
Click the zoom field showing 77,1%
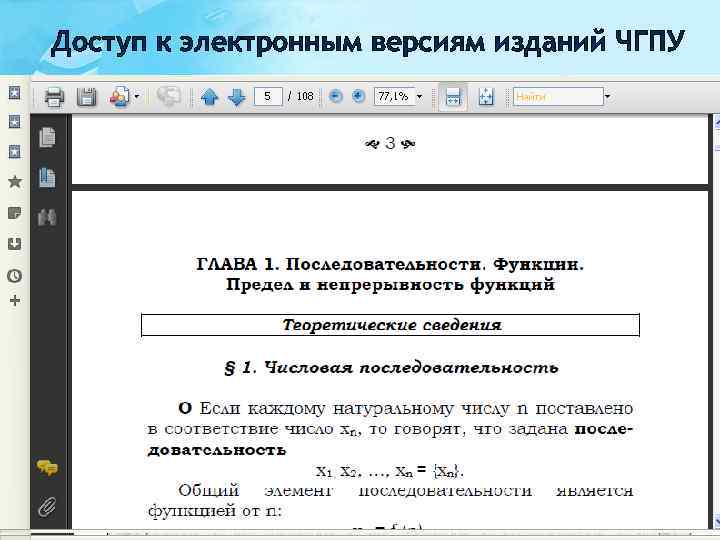394,96
